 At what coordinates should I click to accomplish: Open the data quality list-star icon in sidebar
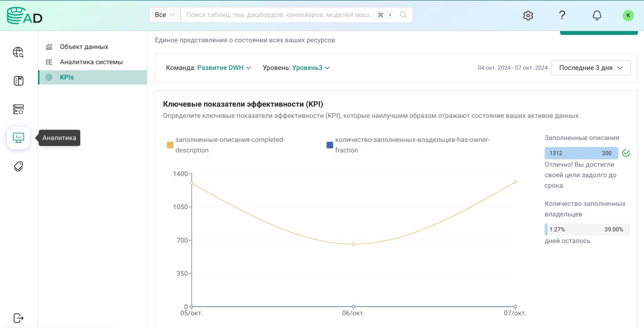(19, 109)
